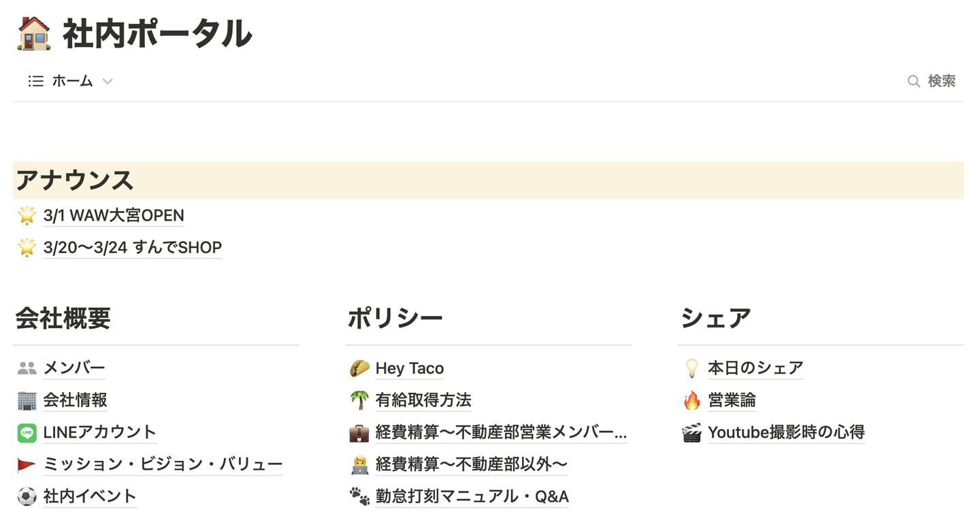
Task: Click the green LINE app icon
Action: [x=27, y=432]
